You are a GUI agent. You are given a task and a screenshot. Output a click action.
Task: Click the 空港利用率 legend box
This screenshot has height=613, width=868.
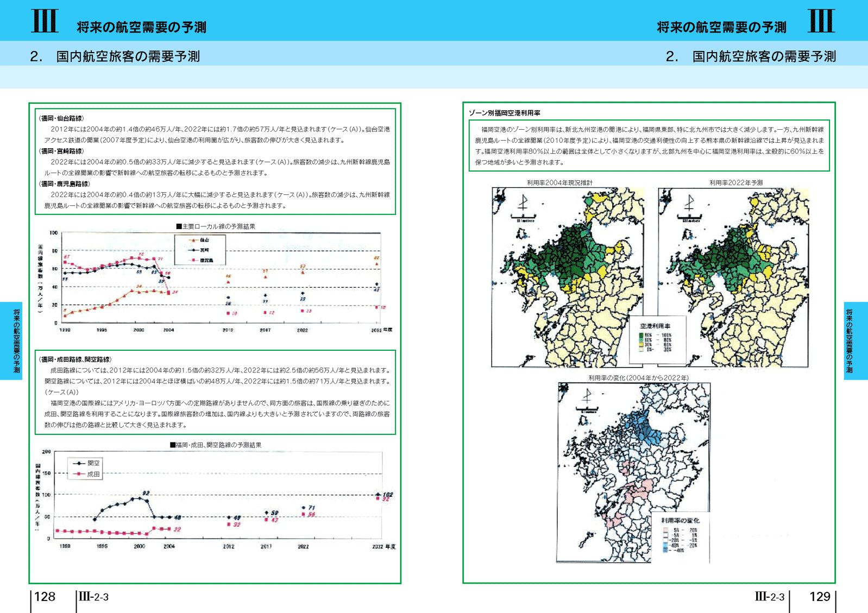[657, 340]
